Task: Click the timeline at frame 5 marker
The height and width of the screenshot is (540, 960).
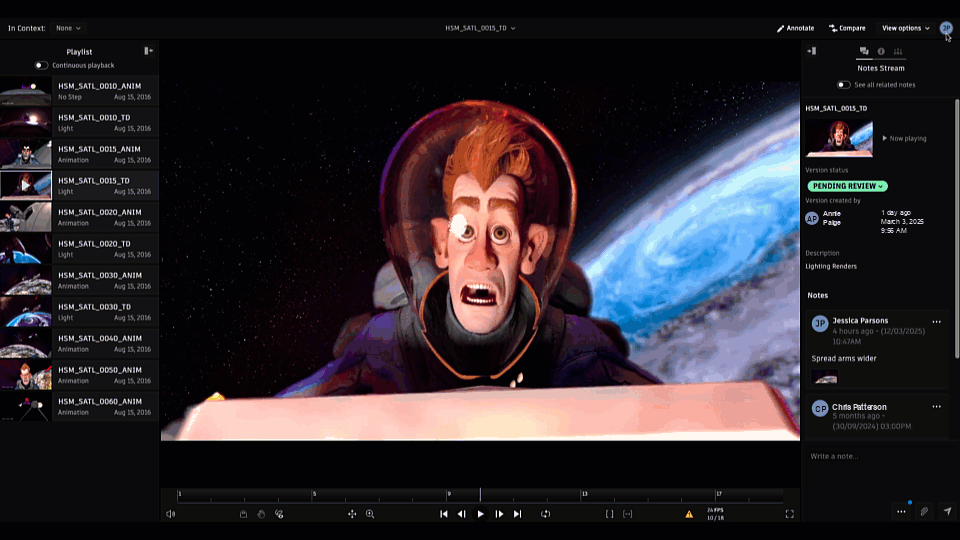Action: (x=313, y=495)
